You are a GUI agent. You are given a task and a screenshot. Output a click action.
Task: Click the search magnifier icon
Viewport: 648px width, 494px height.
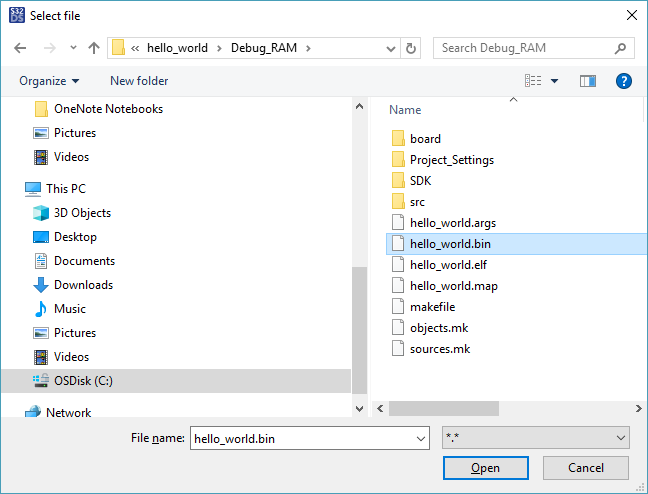click(x=620, y=48)
